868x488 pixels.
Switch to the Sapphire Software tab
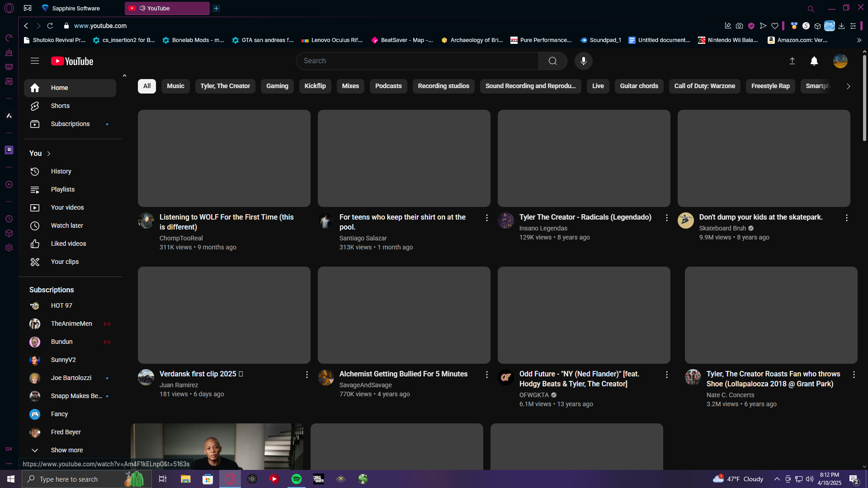click(76, 8)
